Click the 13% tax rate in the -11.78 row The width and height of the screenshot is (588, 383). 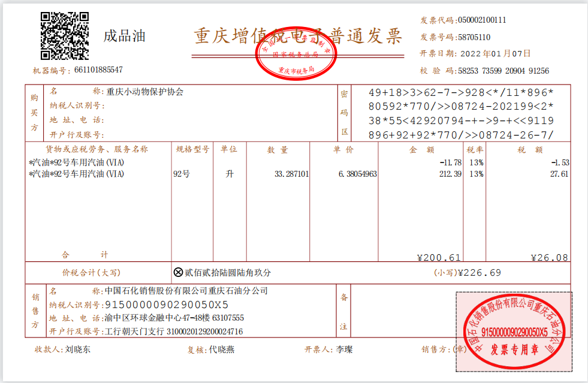(x=477, y=163)
